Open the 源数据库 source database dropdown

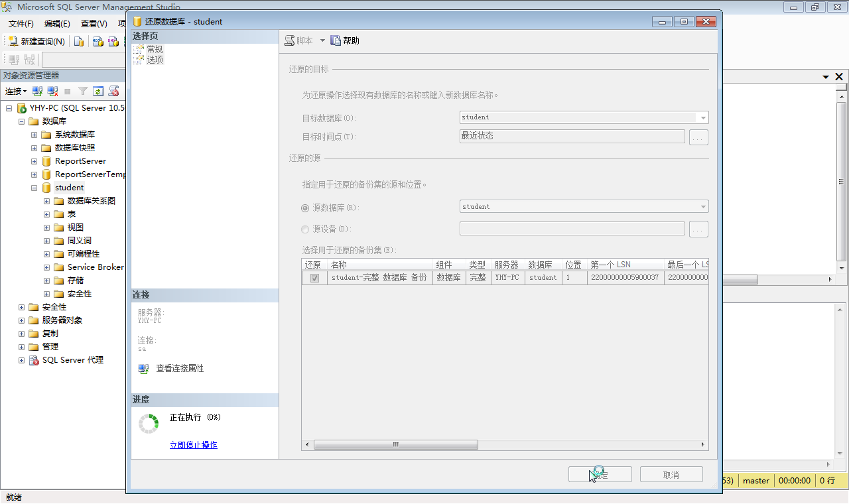703,207
